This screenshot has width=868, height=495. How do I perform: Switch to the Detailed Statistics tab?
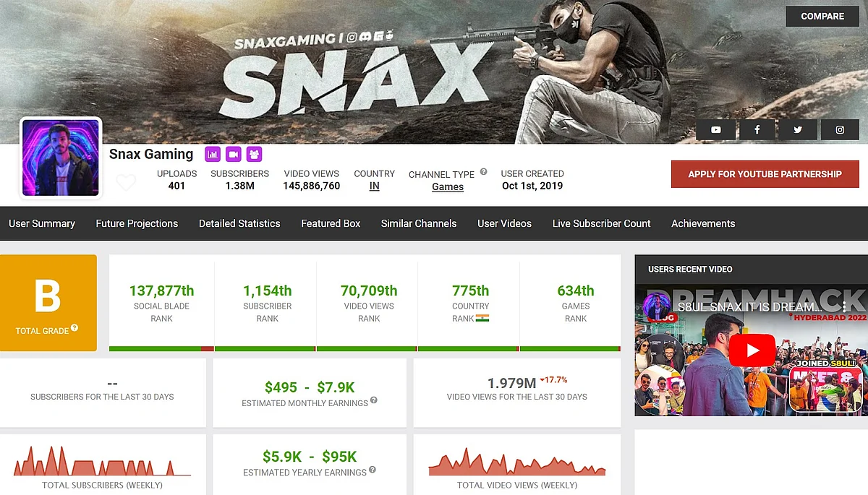pyautogui.click(x=239, y=223)
